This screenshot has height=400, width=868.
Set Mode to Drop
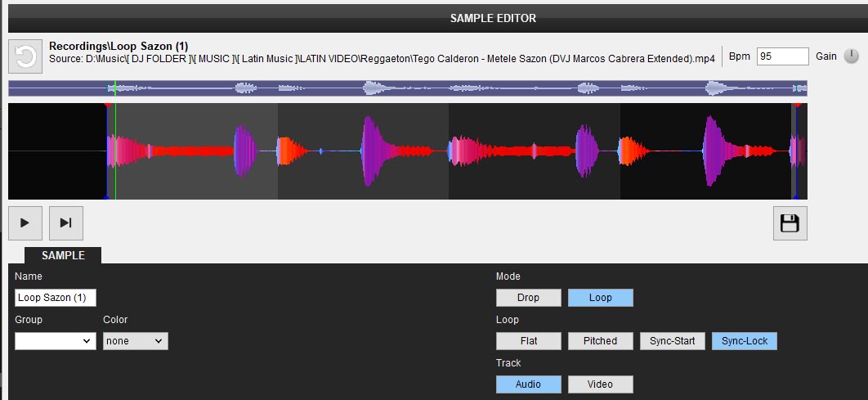529,298
